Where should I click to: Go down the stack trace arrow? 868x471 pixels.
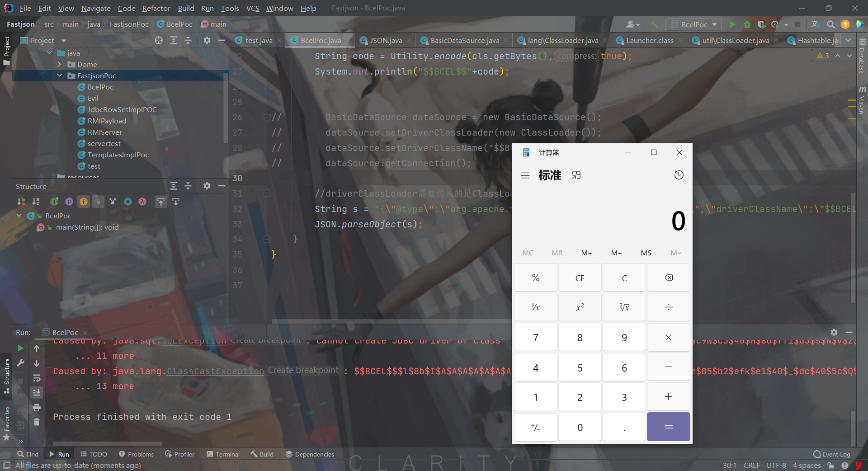coord(37,363)
